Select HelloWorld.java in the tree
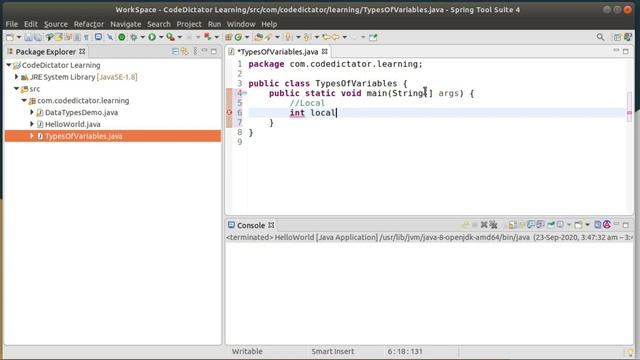 pyautogui.click(x=73, y=124)
